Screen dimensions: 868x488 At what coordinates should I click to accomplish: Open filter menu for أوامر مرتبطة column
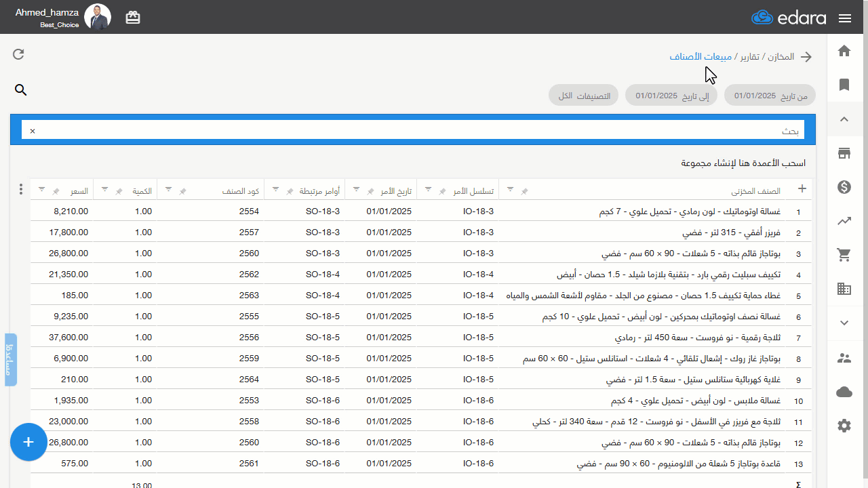275,189
